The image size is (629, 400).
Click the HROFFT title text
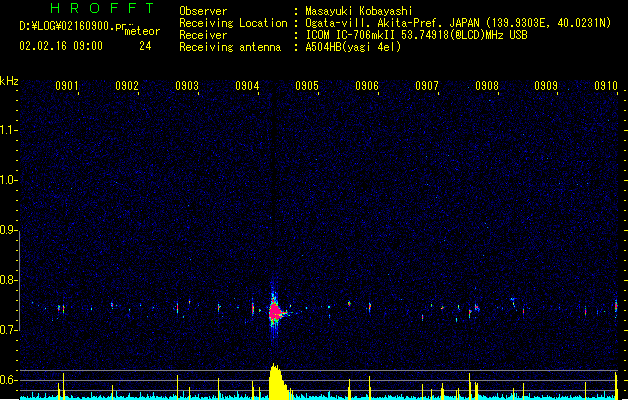(102, 8)
